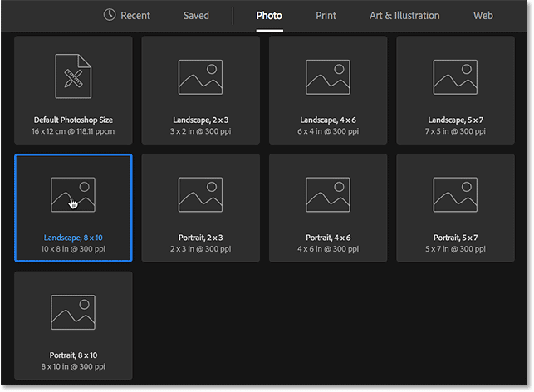Open the Recent tab
The width and height of the screenshot is (534, 392).
[127, 15]
